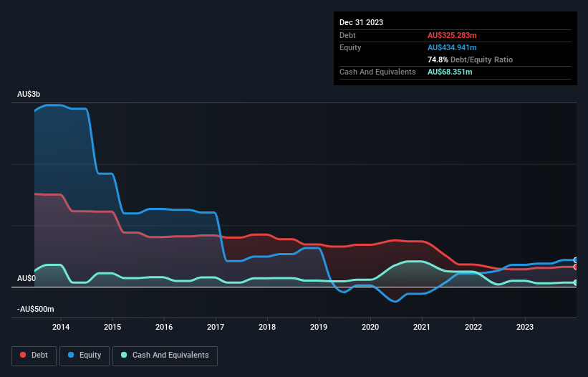The image size is (588, 377).
Task: Click the Dec 31 2023 tooltip date
Action: [361, 22]
